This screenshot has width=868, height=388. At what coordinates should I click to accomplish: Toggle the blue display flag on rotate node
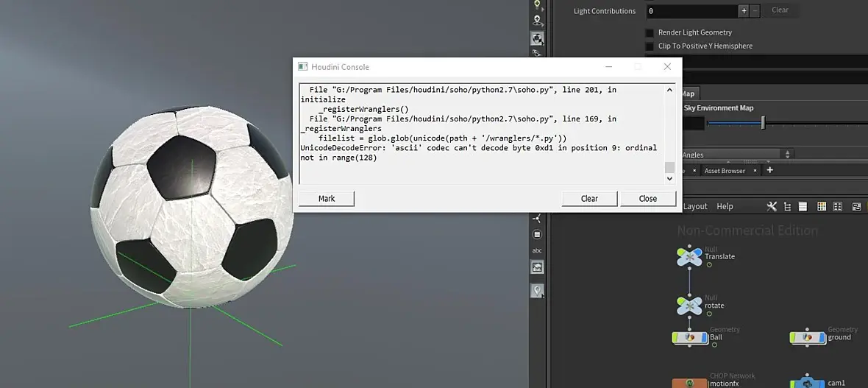pos(697,302)
